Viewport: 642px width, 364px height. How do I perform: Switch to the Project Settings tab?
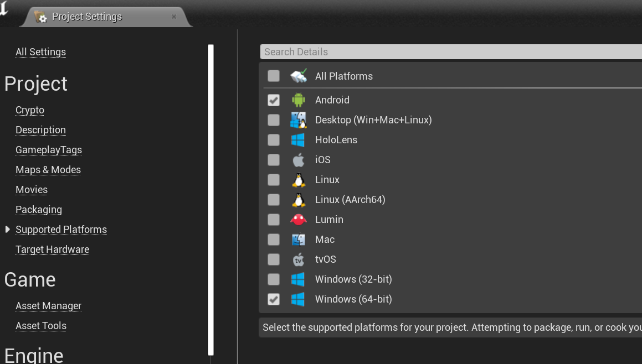coord(87,17)
